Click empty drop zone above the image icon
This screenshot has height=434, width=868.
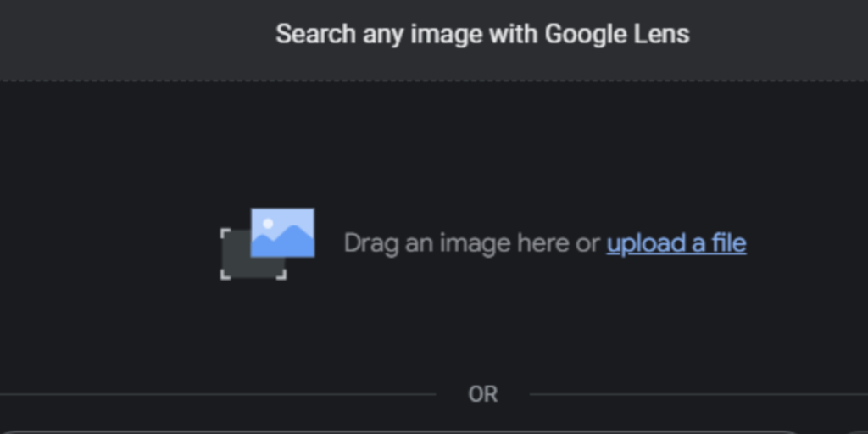coord(434,144)
